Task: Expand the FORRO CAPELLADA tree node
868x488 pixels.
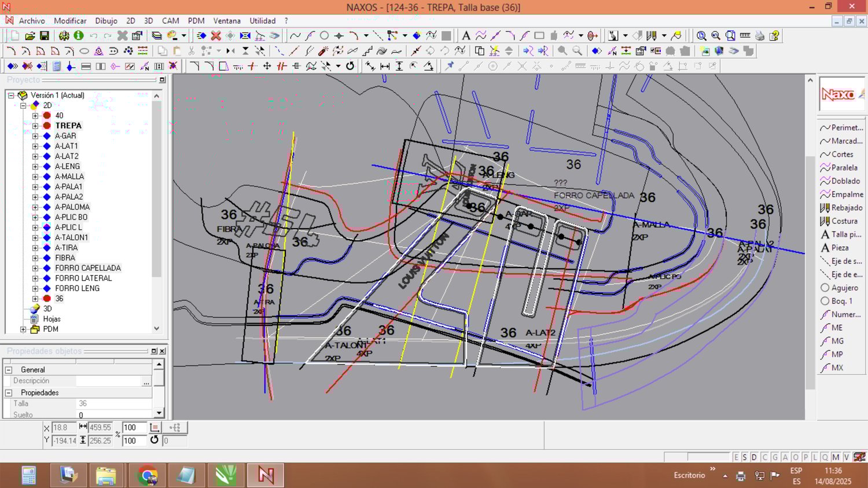Action: [x=35, y=268]
